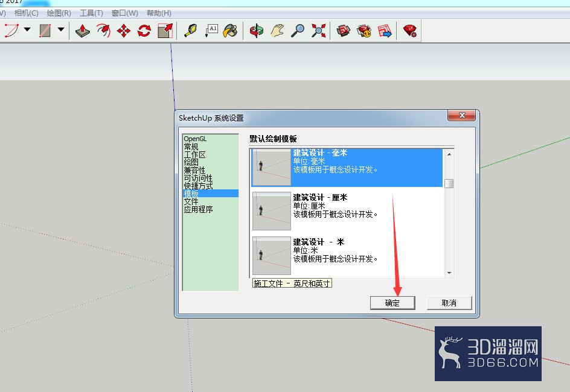Select OpenGL in the settings list
The height and width of the screenshot is (392, 570).
tap(211, 139)
